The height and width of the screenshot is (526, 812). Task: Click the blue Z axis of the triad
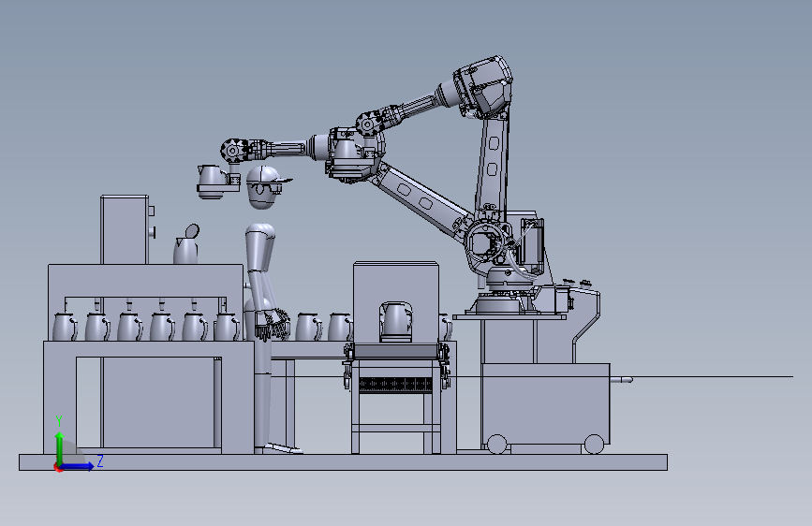(78, 466)
